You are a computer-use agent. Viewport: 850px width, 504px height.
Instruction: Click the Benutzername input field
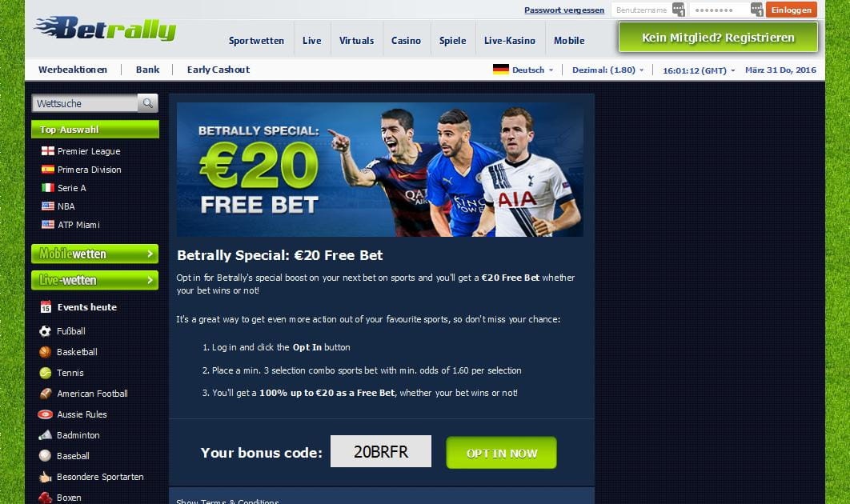coord(642,10)
